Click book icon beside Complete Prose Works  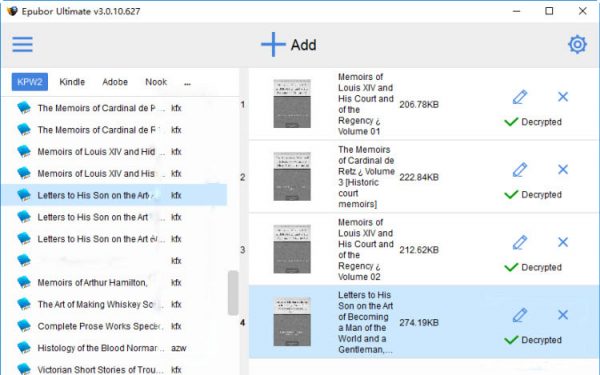tap(24, 326)
